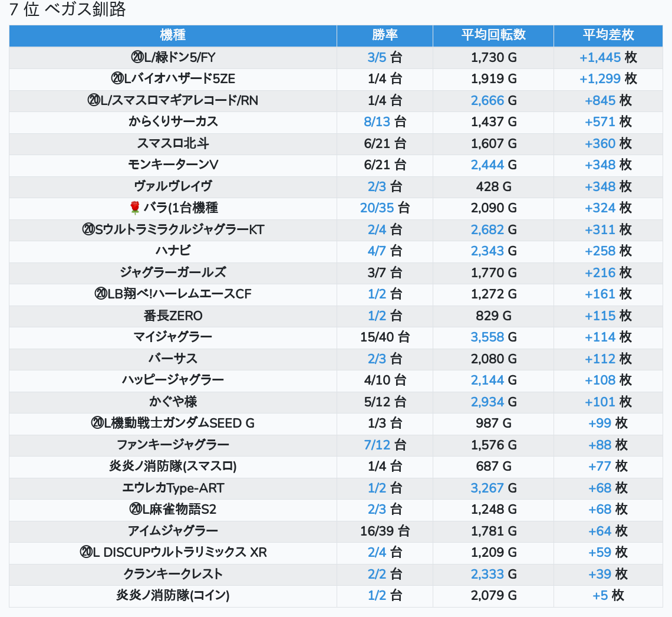Click the 平均差枚 column header
The height and width of the screenshot is (617, 672).
click(x=608, y=35)
